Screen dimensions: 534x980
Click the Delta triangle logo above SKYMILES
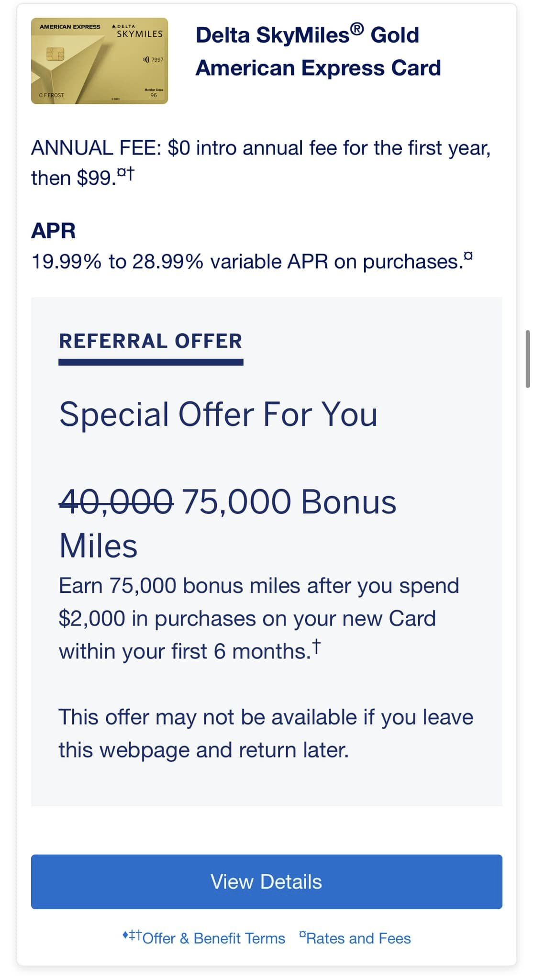click(x=113, y=27)
